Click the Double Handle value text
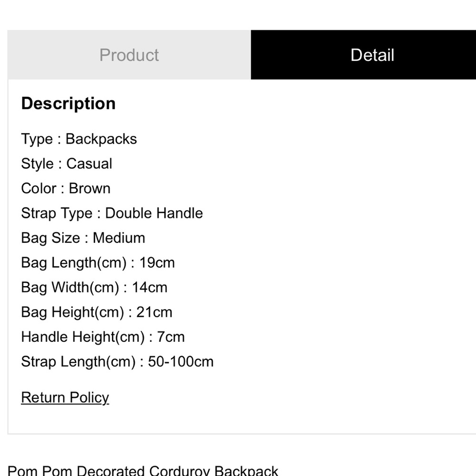Image resolution: width=476 pixels, height=476 pixels. tap(154, 213)
